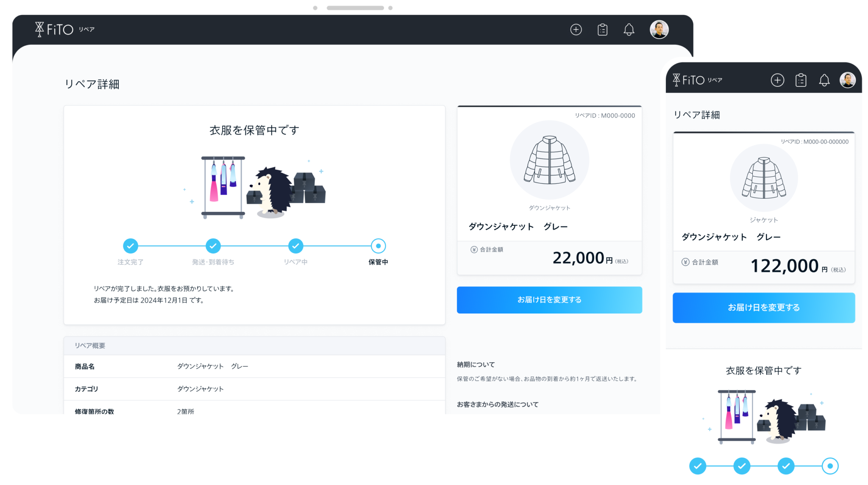Screen dimensions: 868x485
Task: Click the リペア詳細 title on desktop page
Action: coord(92,84)
